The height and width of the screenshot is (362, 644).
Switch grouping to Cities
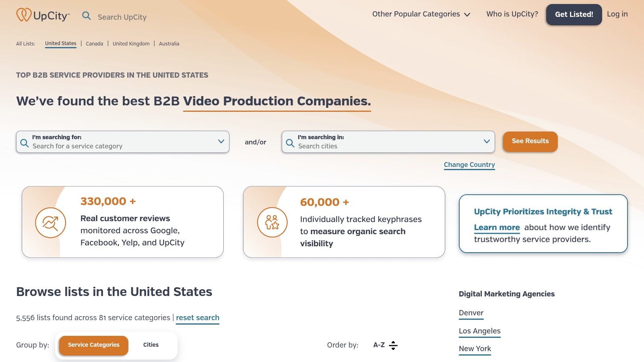[x=151, y=345]
